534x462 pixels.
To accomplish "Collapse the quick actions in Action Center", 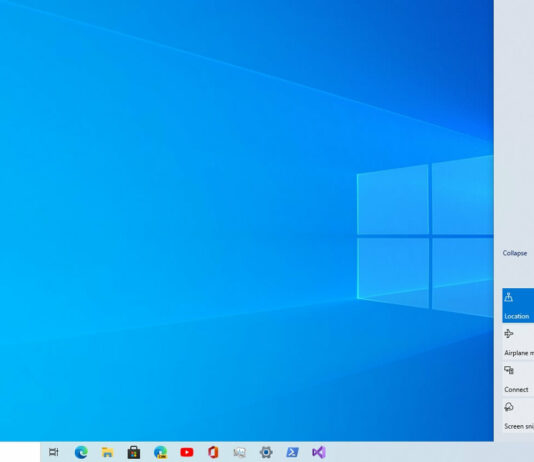I will point(515,253).
